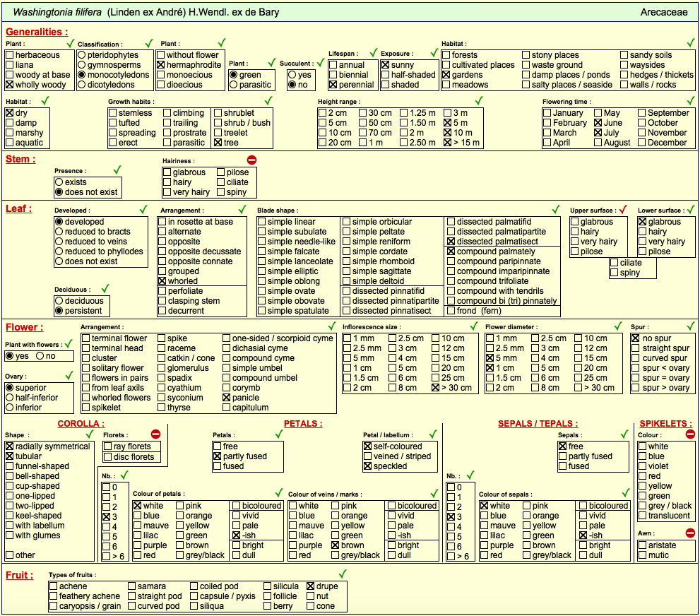The width and height of the screenshot is (700, 616).
Task: Click the green check mark beside Classification
Action: point(149,43)
